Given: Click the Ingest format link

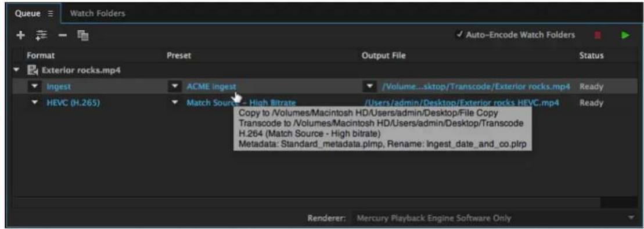Looking at the screenshot, I should (x=59, y=86).
